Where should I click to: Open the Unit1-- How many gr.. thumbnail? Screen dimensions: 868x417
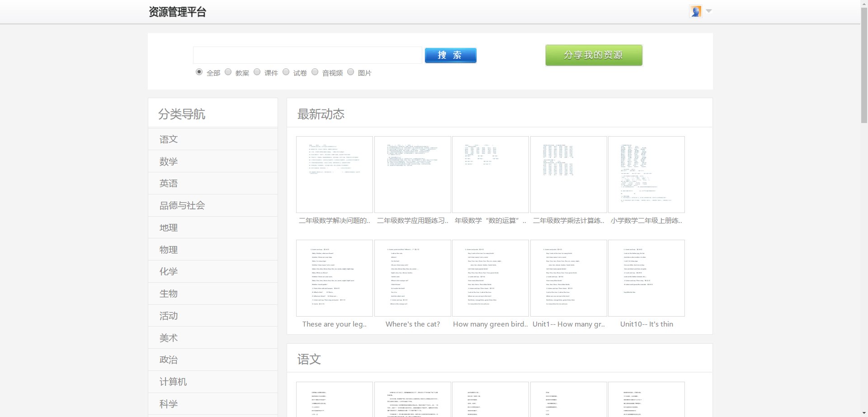569,278
